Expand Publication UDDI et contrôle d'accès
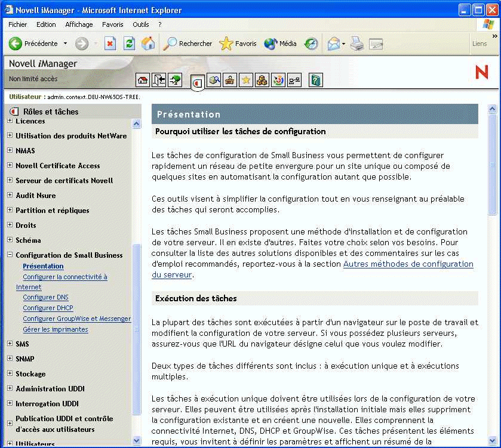The image size is (501, 448). point(10,423)
